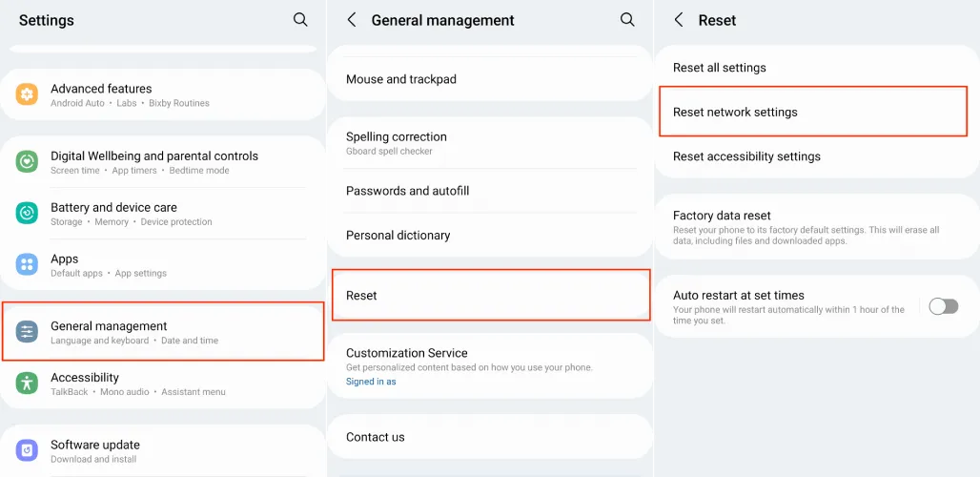This screenshot has height=477, width=980.
Task: Open Mouse and trackpad settings
Action: [401, 79]
